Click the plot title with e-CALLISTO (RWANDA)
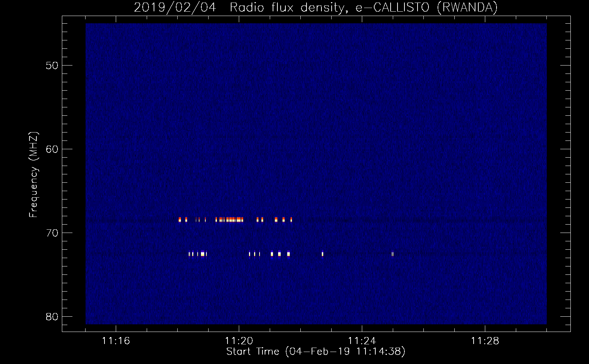This screenshot has height=364, width=589. click(316, 7)
